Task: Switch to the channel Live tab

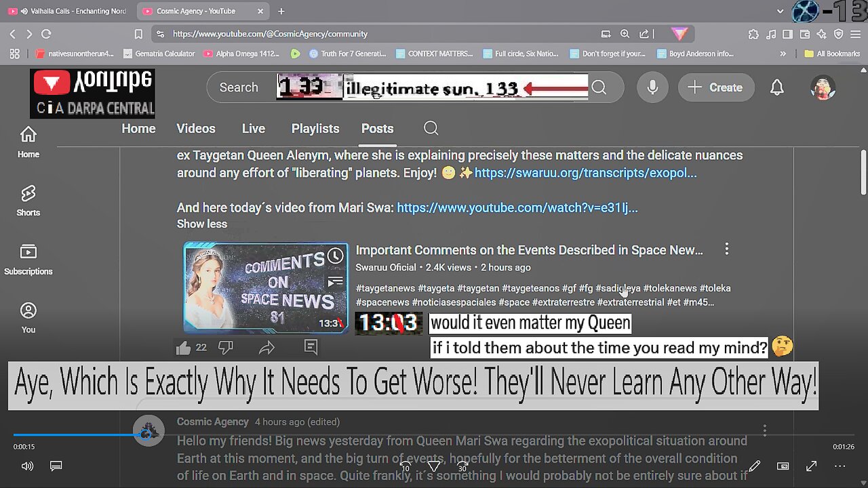Action: pyautogui.click(x=254, y=129)
